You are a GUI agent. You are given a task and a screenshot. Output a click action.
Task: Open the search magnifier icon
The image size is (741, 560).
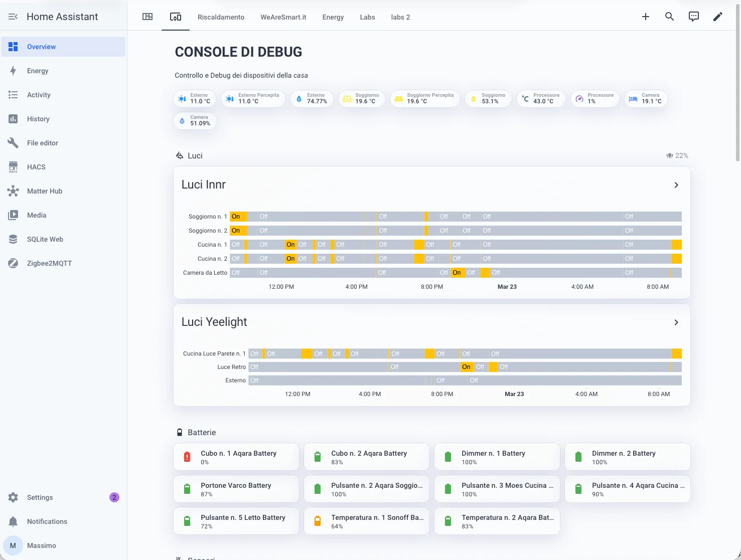669,17
